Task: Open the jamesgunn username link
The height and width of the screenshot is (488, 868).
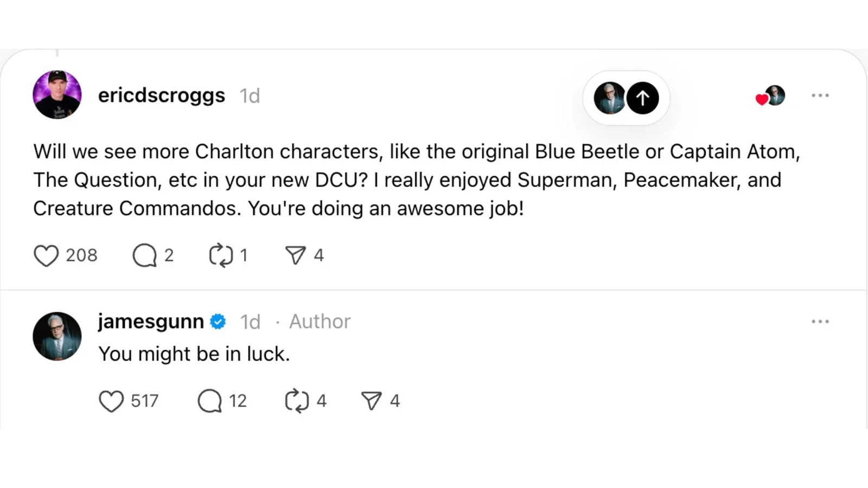Action: pyautogui.click(x=151, y=322)
